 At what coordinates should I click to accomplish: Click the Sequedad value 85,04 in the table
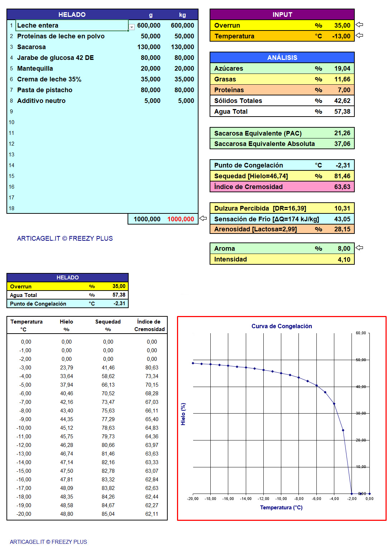tap(108, 514)
